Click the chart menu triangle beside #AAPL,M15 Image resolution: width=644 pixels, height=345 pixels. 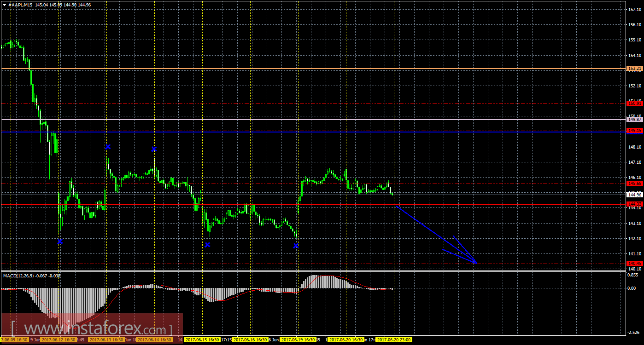(4, 4)
